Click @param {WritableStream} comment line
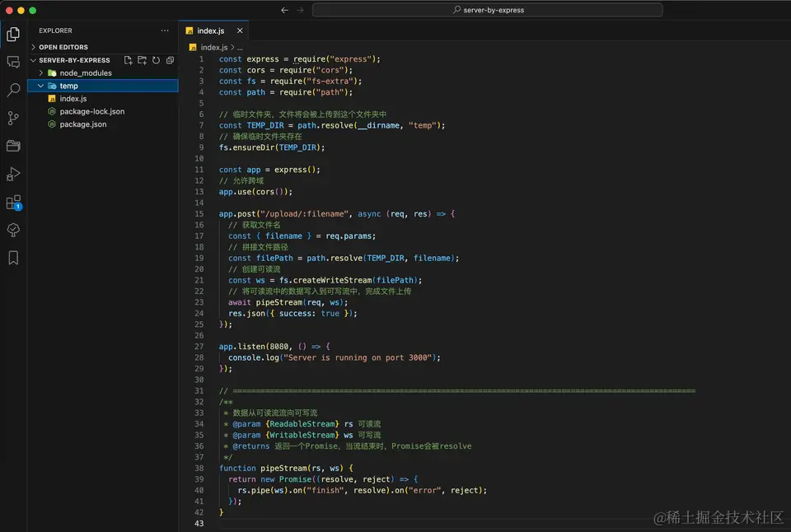The width and height of the screenshot is (791, 532). pos(302,435)
